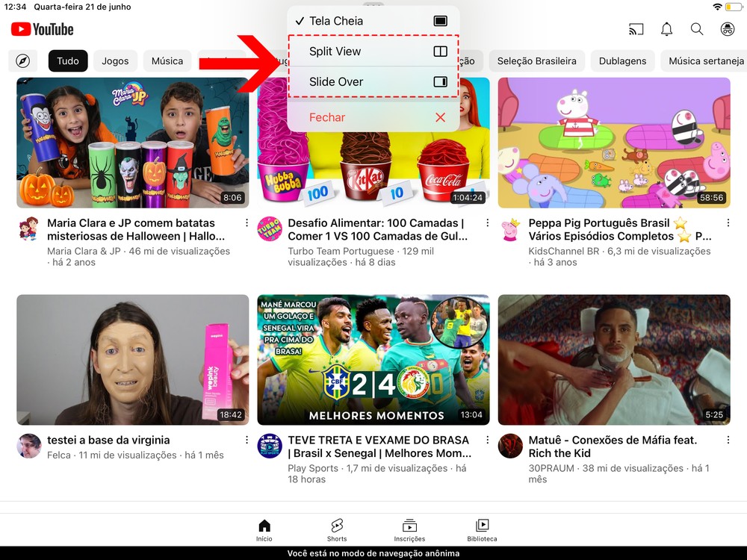Open the Matuê Conexões de Máfia thumbnail
747x560 pixels.
614,360
